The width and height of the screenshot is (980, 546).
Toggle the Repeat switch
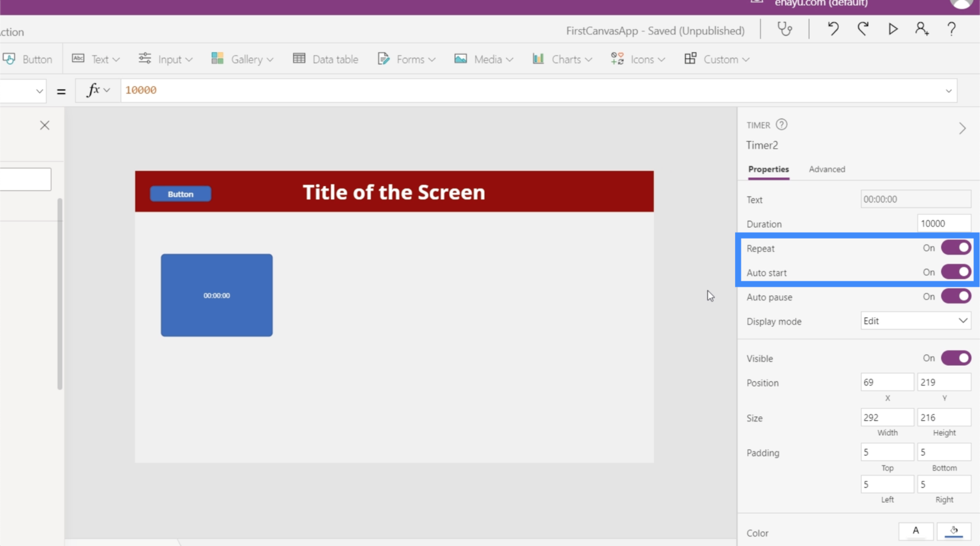point(956,248)
